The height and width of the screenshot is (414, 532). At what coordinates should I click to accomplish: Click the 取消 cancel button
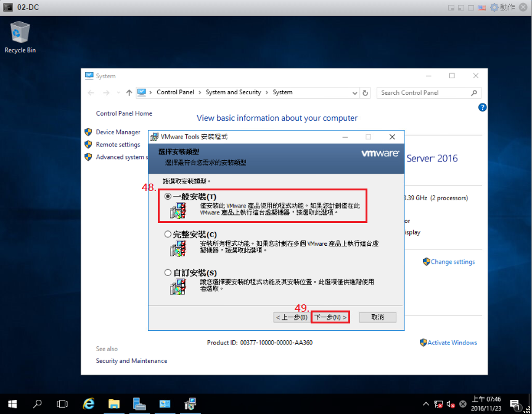[377, 317]
